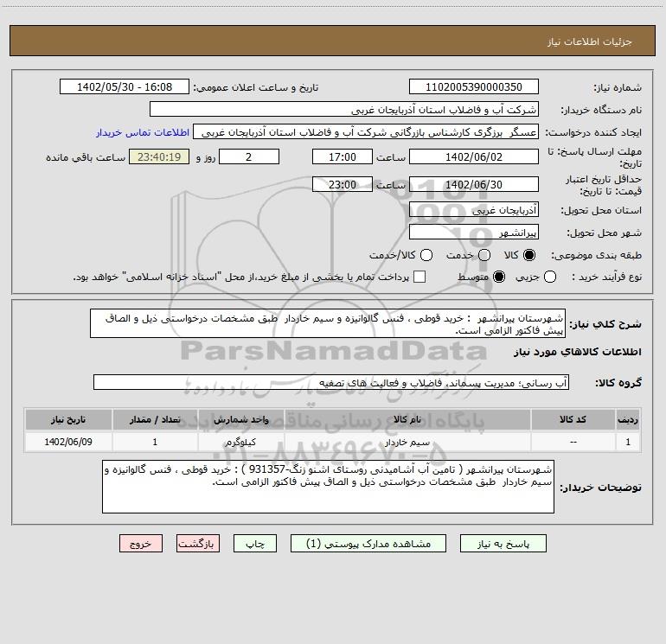Viewport: 666px width, 644px height.
Task: Click the کد کالا column header
Action: [573, 420]
